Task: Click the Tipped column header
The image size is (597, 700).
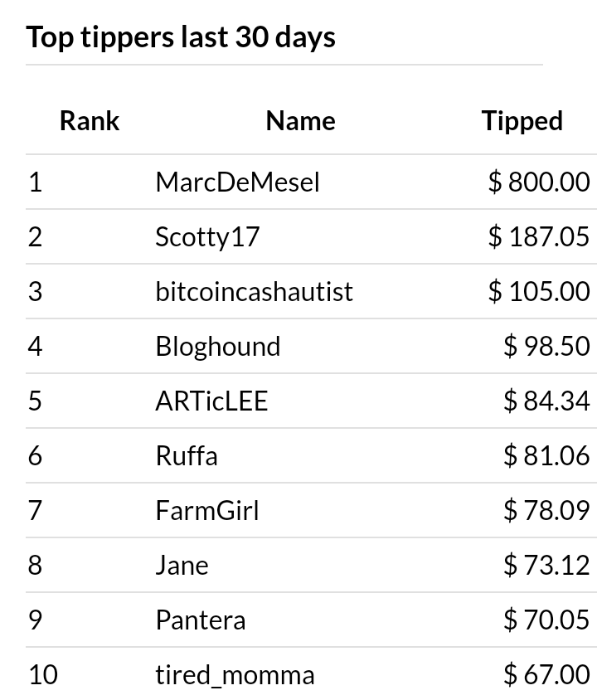Action: click(x=522, y=121)
